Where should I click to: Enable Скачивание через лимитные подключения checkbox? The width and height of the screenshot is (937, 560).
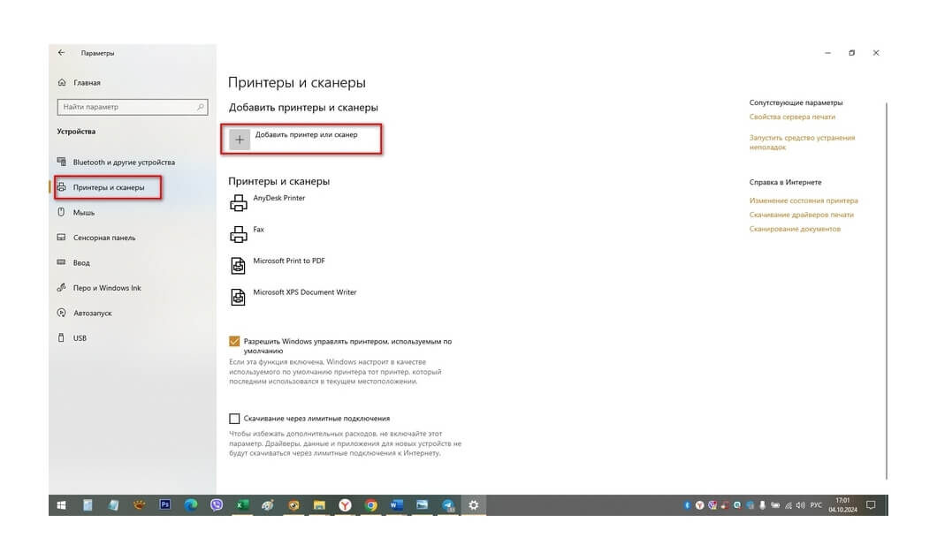click(x=234, y=419)
